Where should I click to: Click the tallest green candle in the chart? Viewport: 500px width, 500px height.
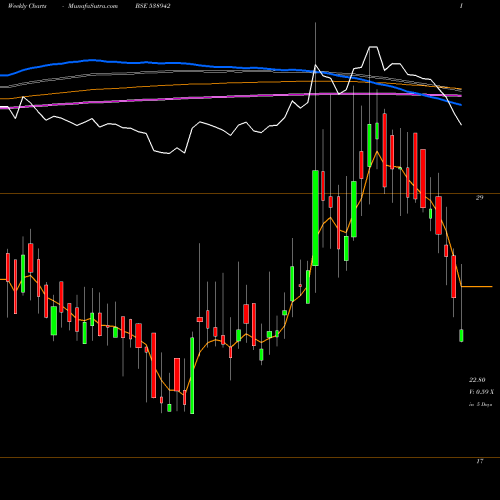315,218
